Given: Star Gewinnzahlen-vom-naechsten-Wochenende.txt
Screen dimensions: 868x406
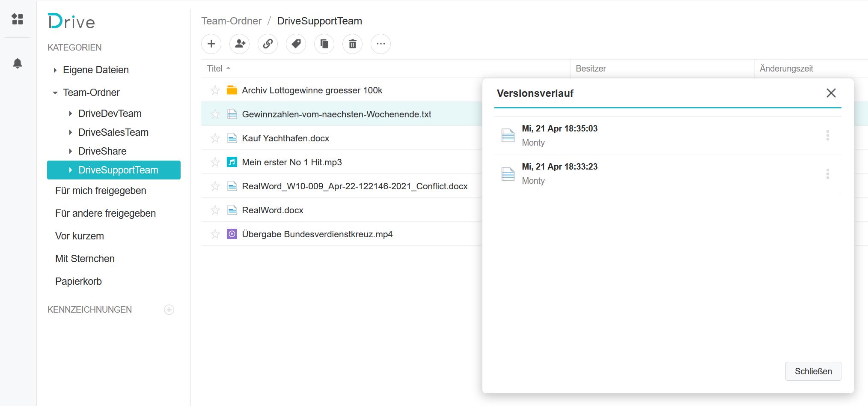Looking at the screenshot, I should coord(215,114).
